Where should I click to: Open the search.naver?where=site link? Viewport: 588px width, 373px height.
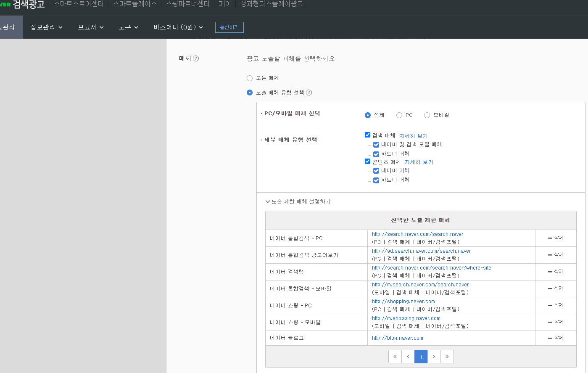point(431,268)
